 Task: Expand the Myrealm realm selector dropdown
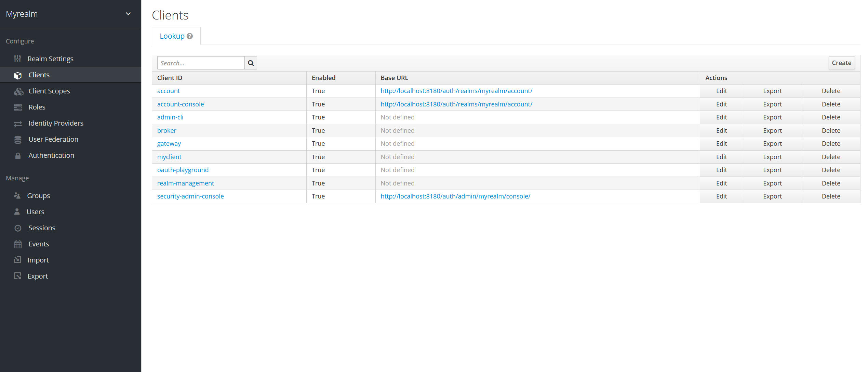[x=128, y=14]
